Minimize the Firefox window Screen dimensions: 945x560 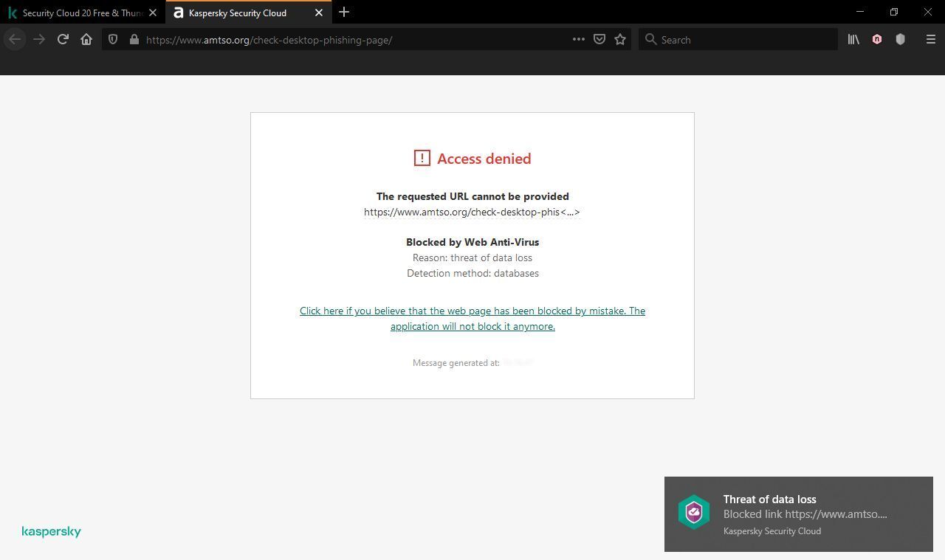click(x=859, y=12)
